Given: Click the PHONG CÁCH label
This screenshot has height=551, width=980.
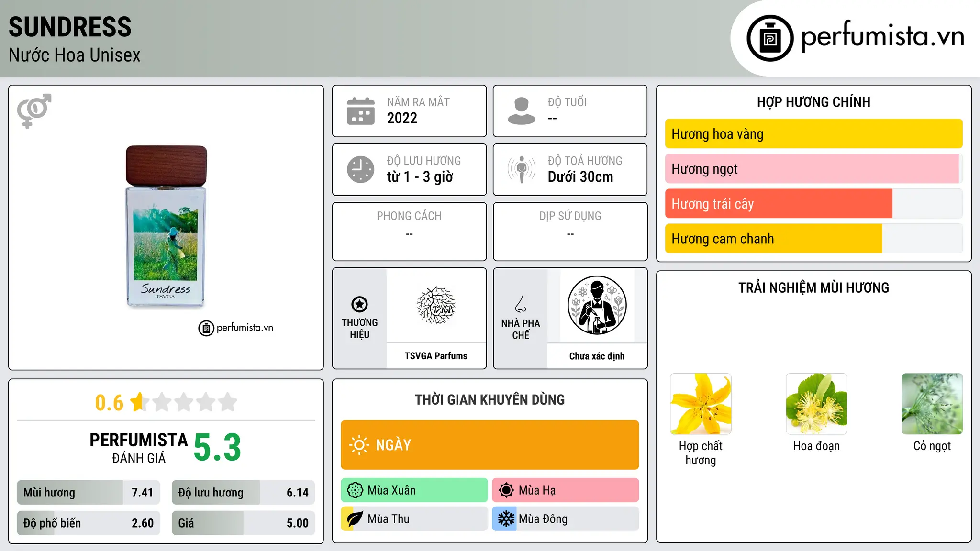Looking at the screenshot, I should [409, 216].
